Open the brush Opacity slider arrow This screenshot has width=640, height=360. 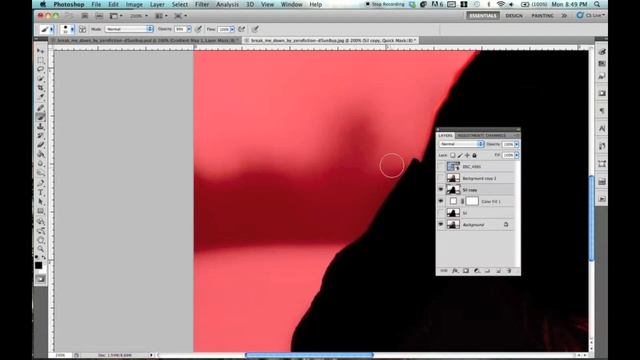[x=189, y=29]
